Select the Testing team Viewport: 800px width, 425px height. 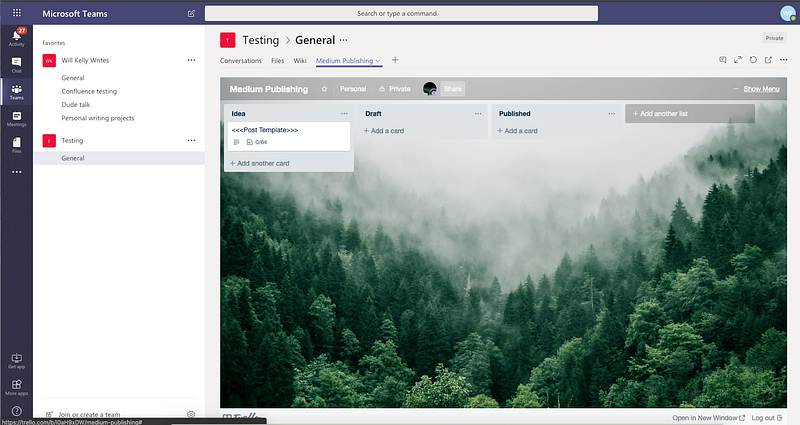[x=72, y=140]
